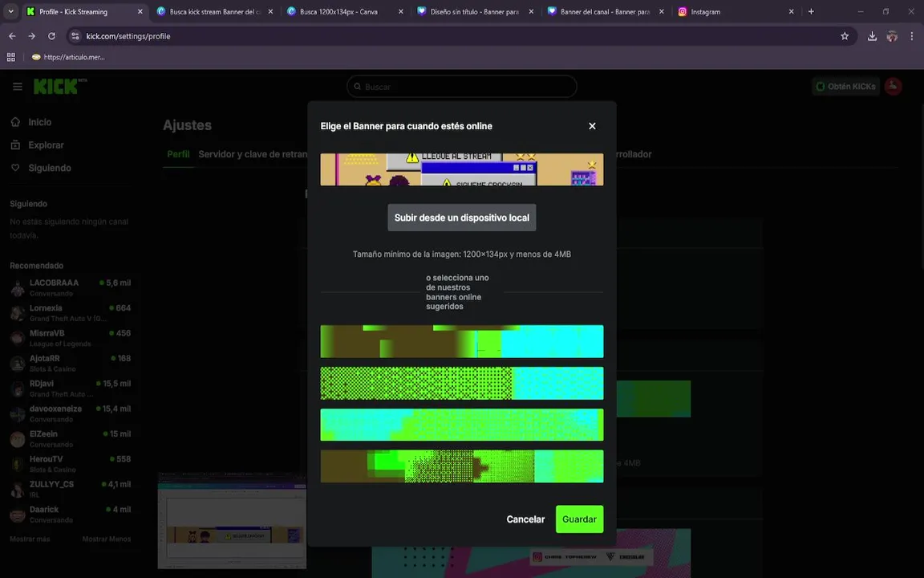The image size is (924, 578).
Task: Switch to the Perfil tab
Action: click(178, 154)
